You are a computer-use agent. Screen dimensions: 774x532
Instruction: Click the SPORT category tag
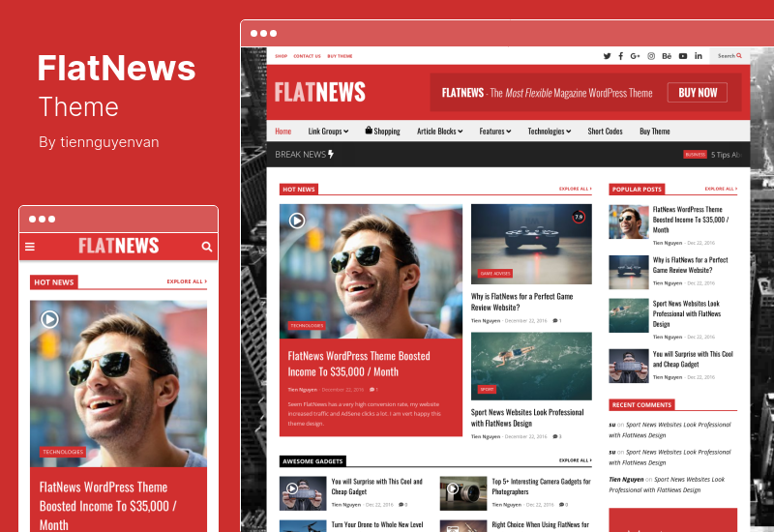(x=487, y=390)
